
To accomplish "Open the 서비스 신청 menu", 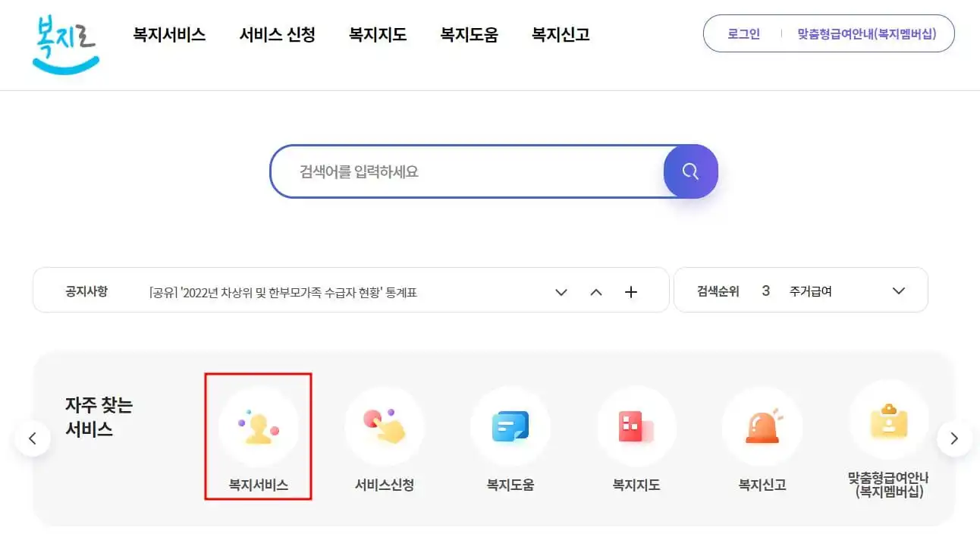I will pyautogui.click(x=277, y=34).
